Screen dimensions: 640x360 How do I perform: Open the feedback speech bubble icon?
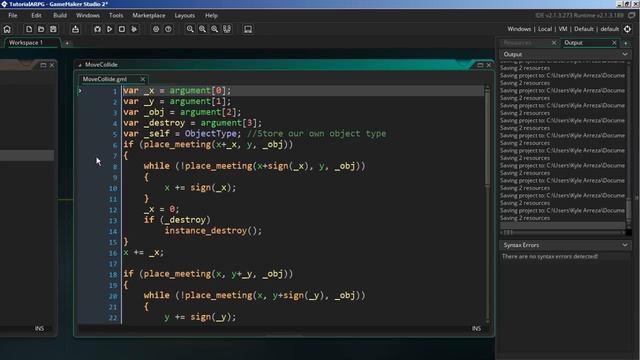[x=632, y=16]
